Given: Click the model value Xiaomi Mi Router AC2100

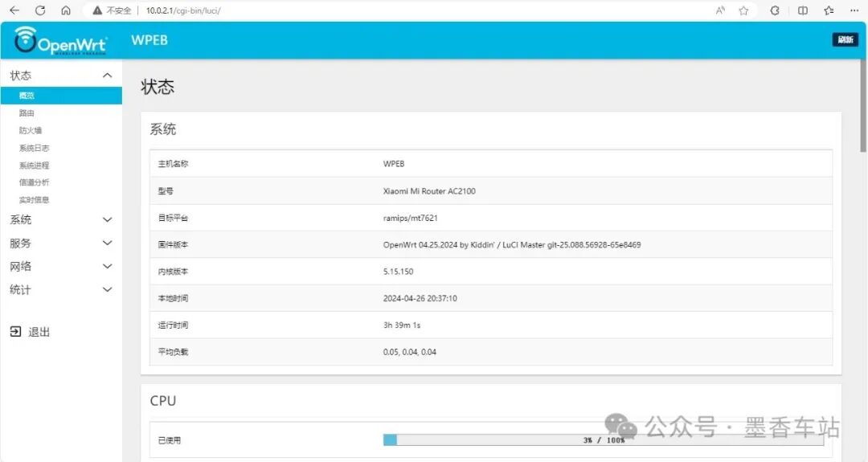Looking at the screenshot, I should point(429,191).
